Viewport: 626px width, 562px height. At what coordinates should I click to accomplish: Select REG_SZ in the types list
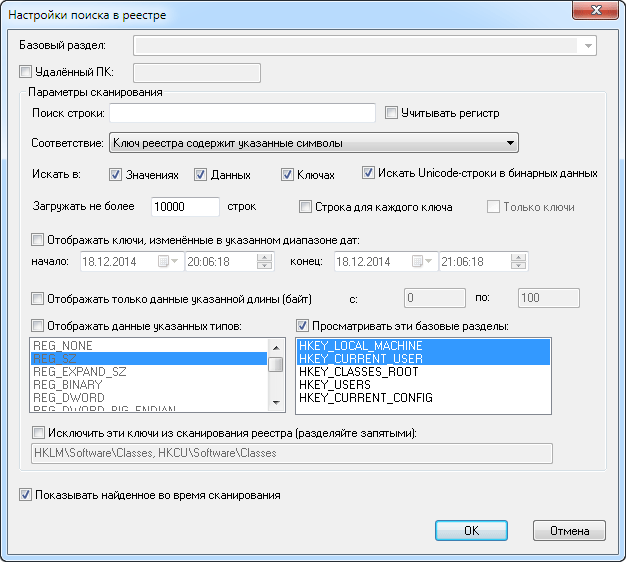[149, 358]
